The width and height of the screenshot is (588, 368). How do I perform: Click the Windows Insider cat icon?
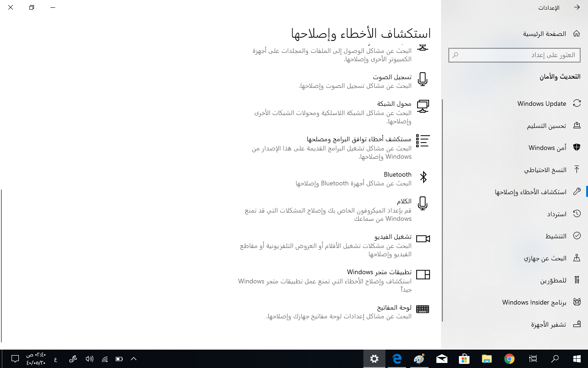coord(577,302)
